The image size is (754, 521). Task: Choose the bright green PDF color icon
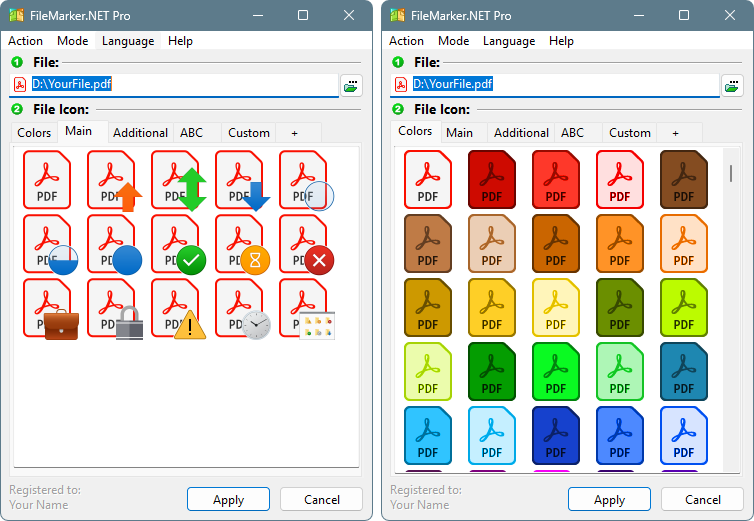556,373
